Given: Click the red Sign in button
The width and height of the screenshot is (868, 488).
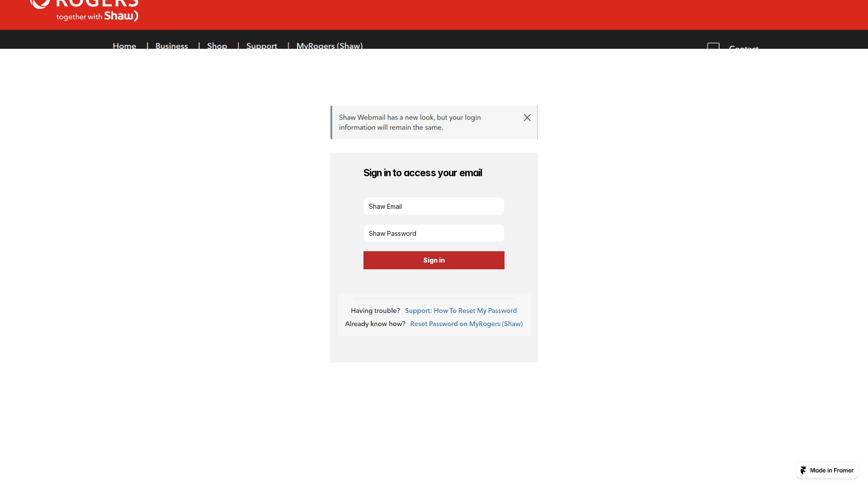Looking at the screenshot, I should (x=434, y=260).
